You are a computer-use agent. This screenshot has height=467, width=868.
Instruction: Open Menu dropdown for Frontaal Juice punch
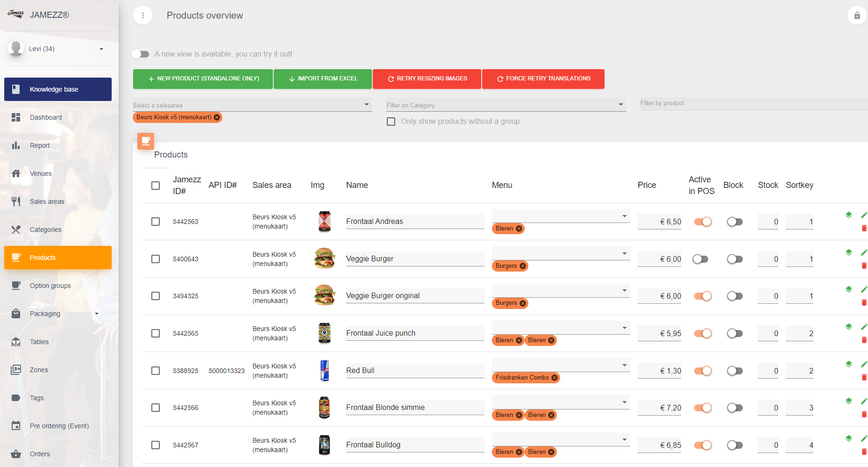coord(561,328)
